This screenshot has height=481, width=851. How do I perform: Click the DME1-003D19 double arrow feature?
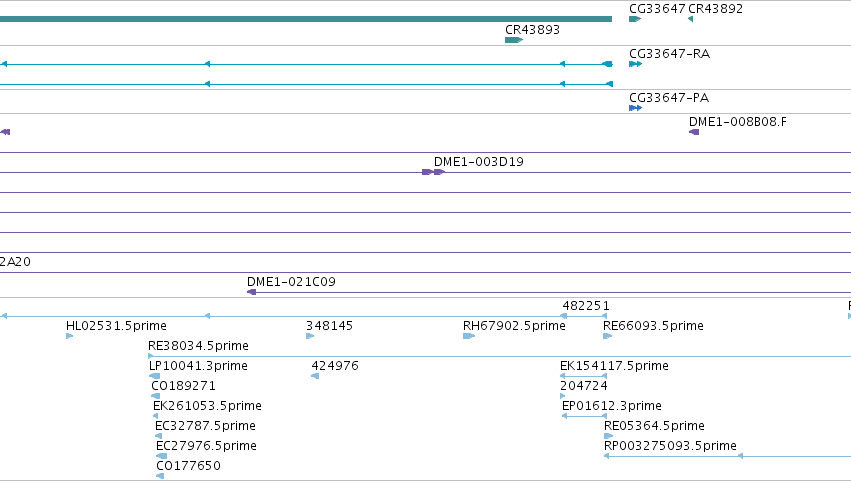434,172
